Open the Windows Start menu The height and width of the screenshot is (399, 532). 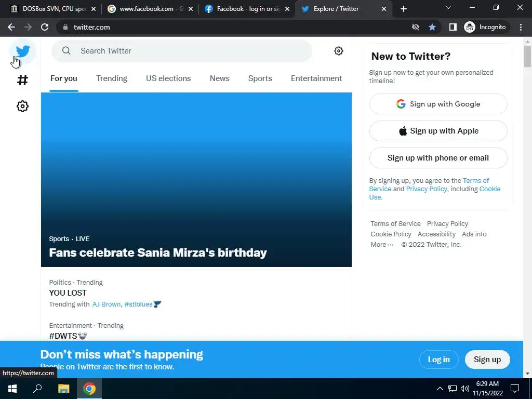pos(12,389)
